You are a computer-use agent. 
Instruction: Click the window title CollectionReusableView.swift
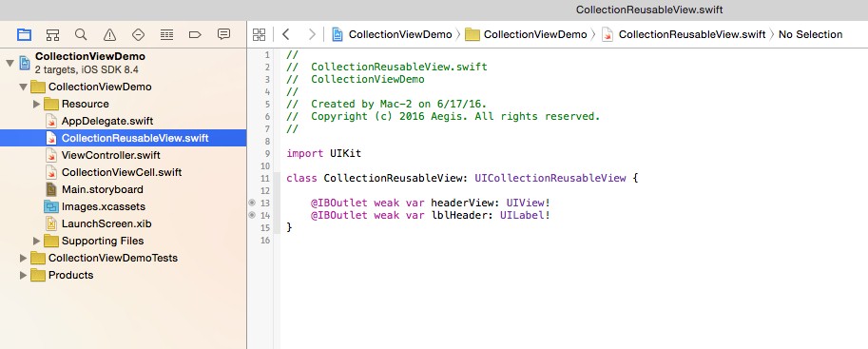pos(649,10)
